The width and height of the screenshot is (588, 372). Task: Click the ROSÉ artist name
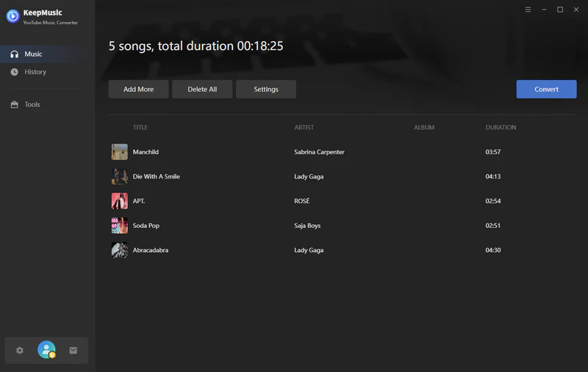(302, 201)
